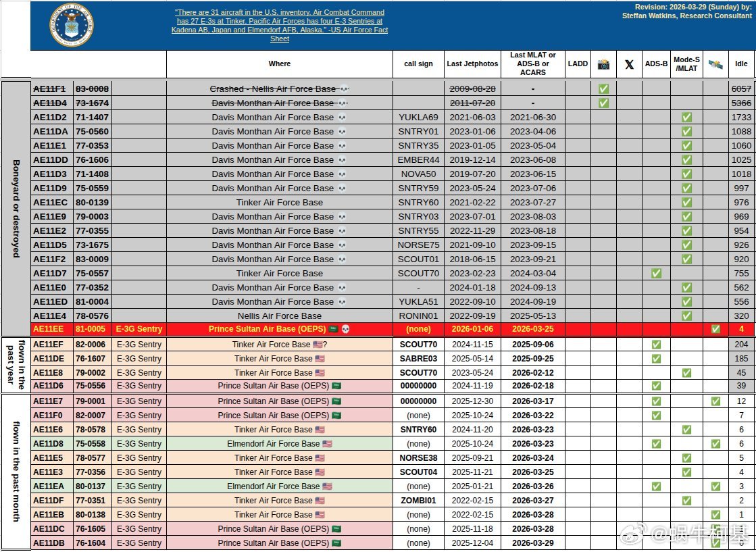Image resolution: width=756 pixels, height=552 pixels.
Task: Click the US flag in the AE11EA Elmendorf row
Action: coord(328,486)
